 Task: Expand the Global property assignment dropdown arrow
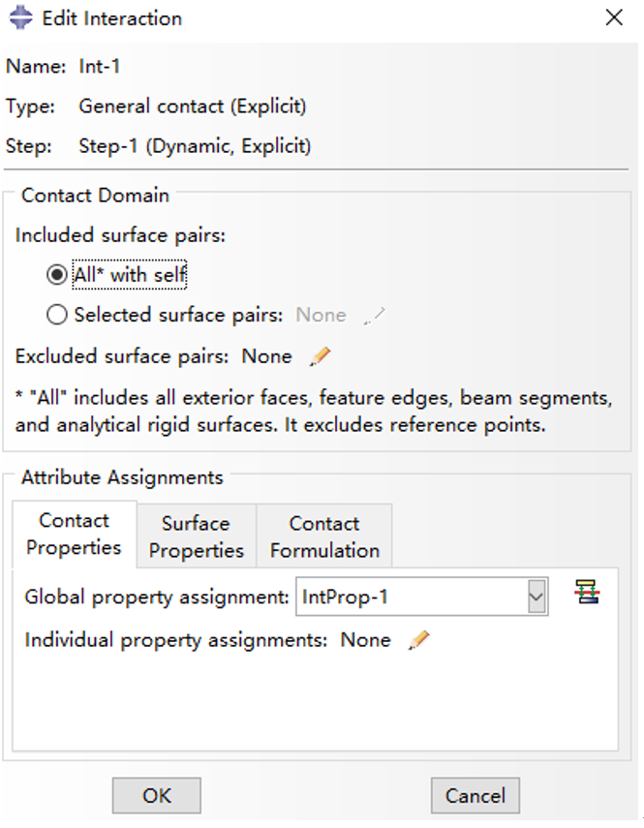click(537, 598)
